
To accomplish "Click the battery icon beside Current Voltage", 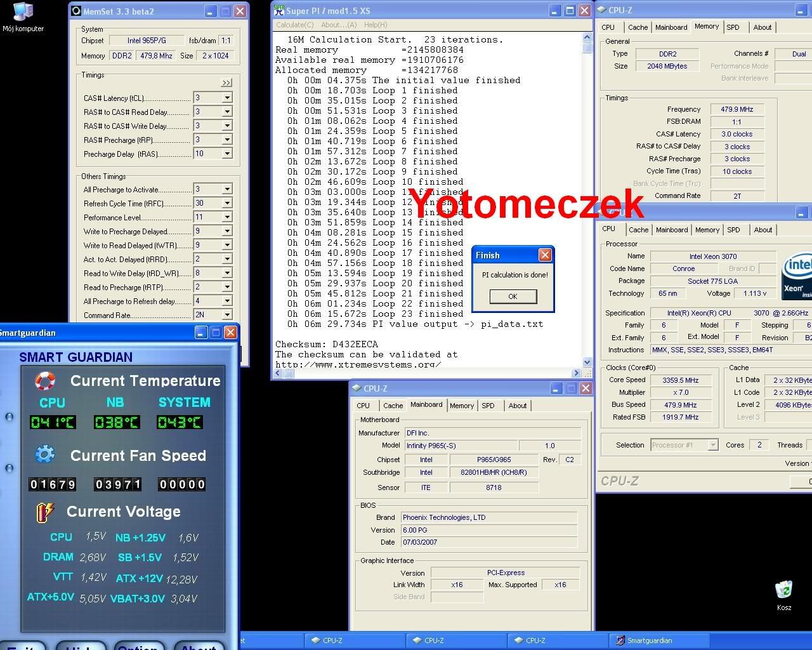I will click(45, 512).
